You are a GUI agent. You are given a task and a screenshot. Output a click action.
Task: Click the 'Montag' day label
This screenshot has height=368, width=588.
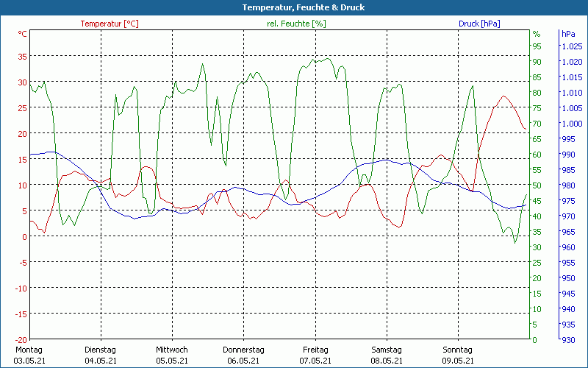pyautogui.click(x=29, y=350)
